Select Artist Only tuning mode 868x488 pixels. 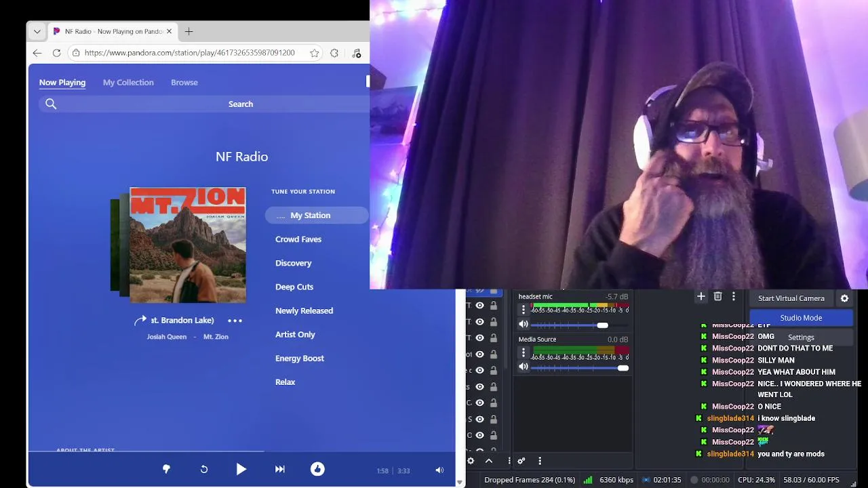[x=295, y=334]
